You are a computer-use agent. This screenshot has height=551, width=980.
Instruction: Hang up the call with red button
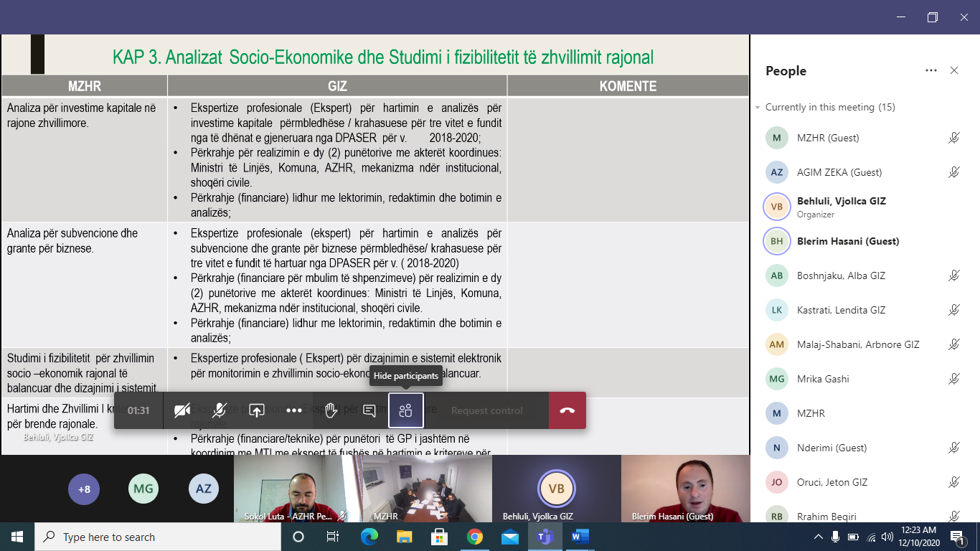[567, 410]
